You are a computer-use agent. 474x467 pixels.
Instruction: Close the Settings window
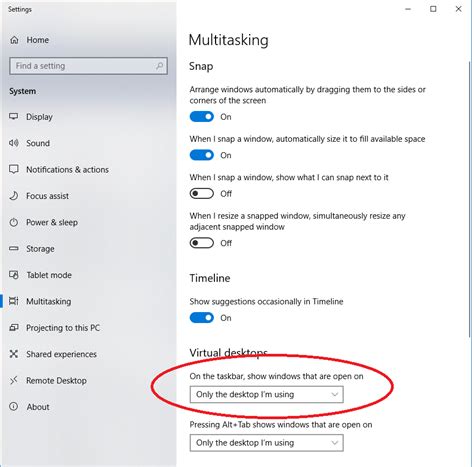[458, 9]
